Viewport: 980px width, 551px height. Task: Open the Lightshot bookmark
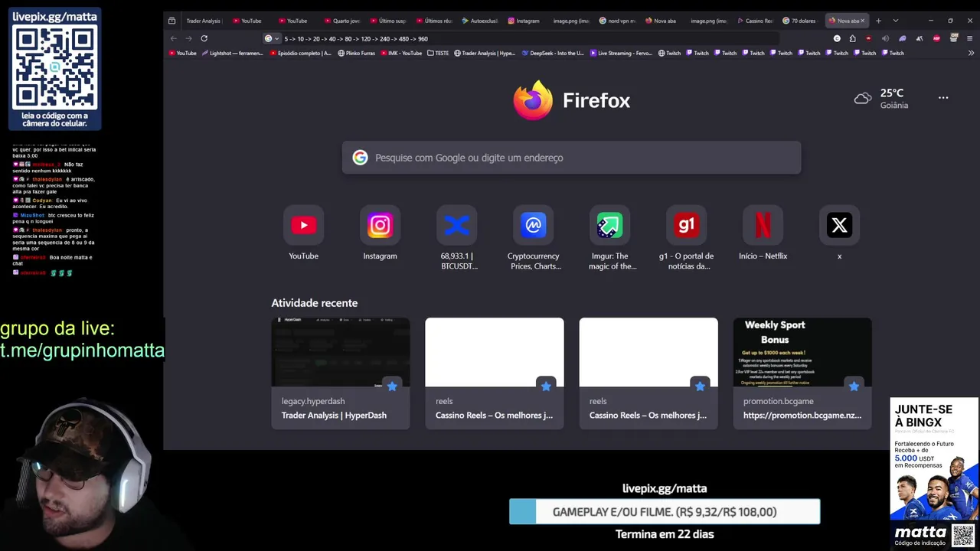click(232, 53)
